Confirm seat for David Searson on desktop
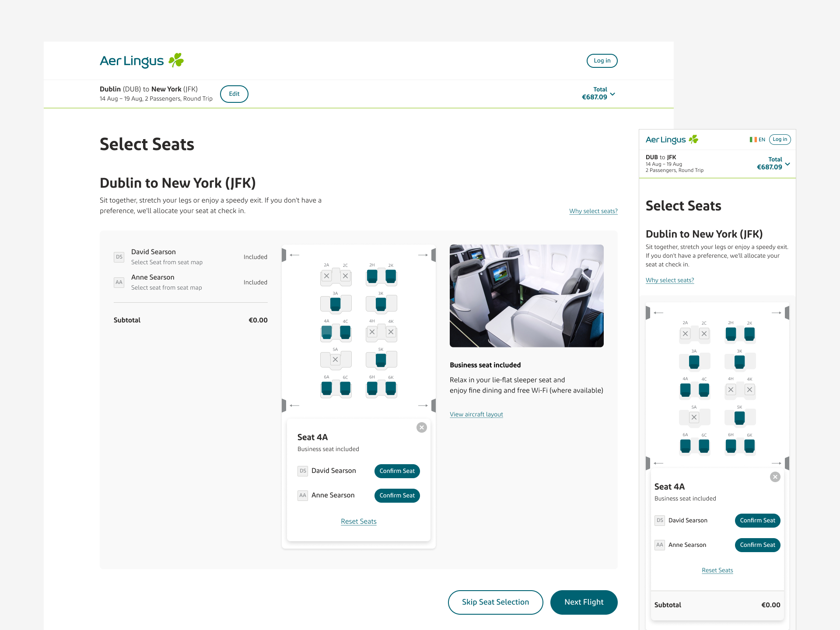This screenshot has height=630, width=840. 397,471
